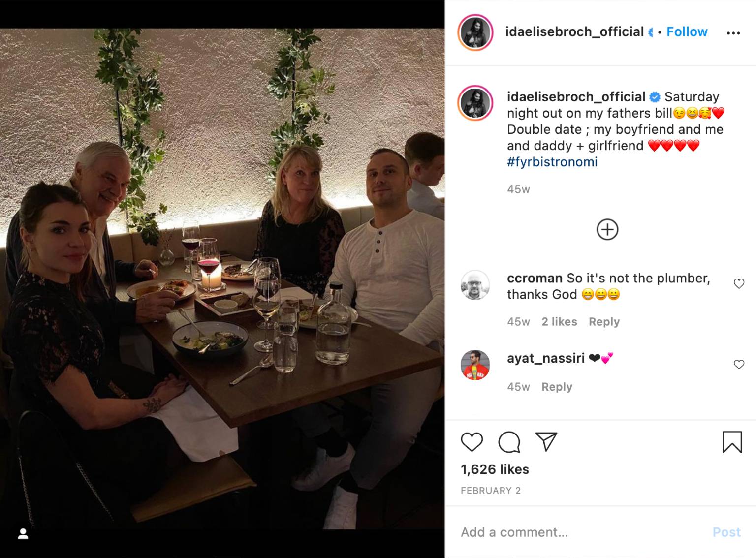
Task: Open header profile picture story ring
Action: pos(475,33)
